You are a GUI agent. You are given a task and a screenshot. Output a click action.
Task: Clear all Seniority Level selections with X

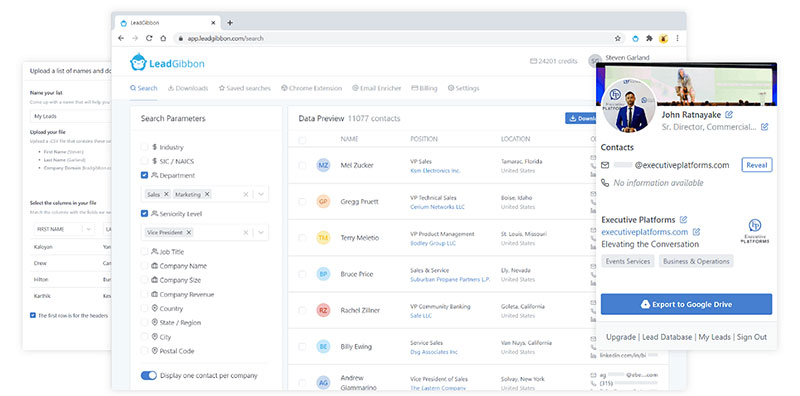coord(245,232)
